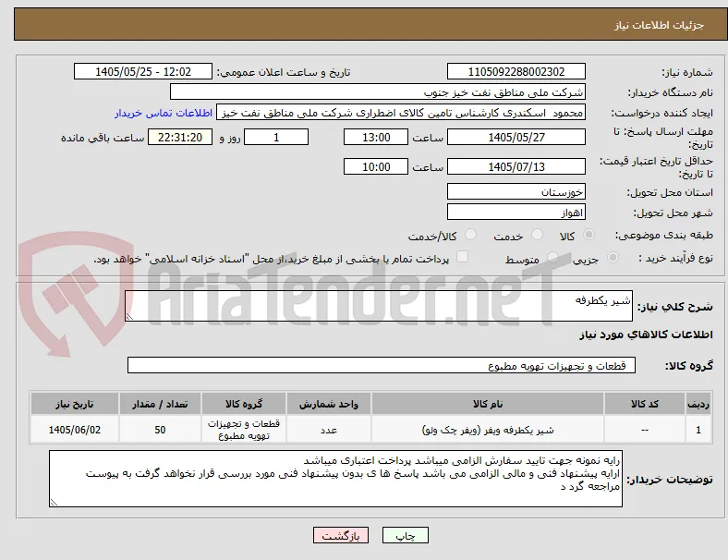Select the متوسط purchase type radio
Viewport: 728px width, 560px height.
coord(552,257)
